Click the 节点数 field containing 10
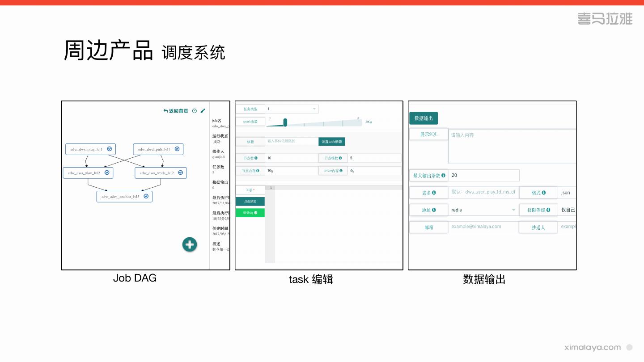This screenshot has width=644, height=362. click(292, 158)
